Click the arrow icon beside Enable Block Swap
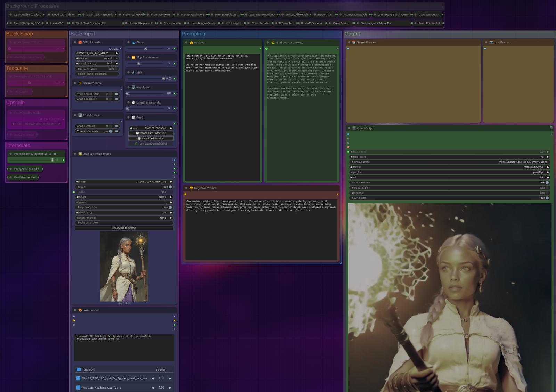The height and width of the screenshot is (392, 556). [117, 94]
